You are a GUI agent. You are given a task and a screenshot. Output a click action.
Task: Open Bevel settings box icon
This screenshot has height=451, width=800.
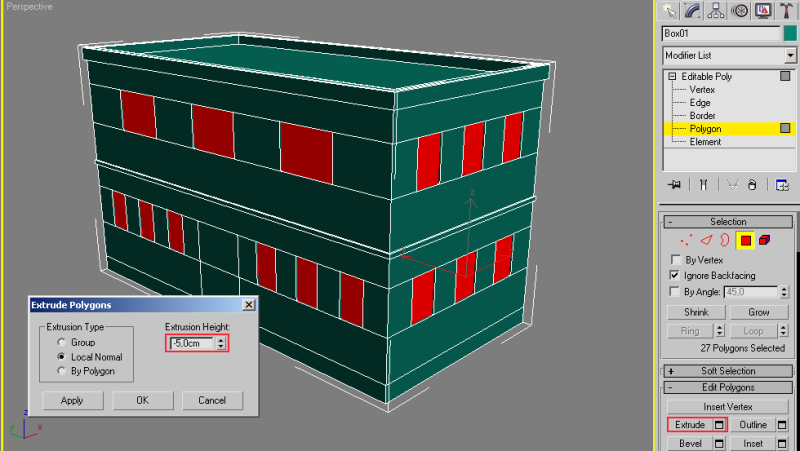tap(719, 443)
